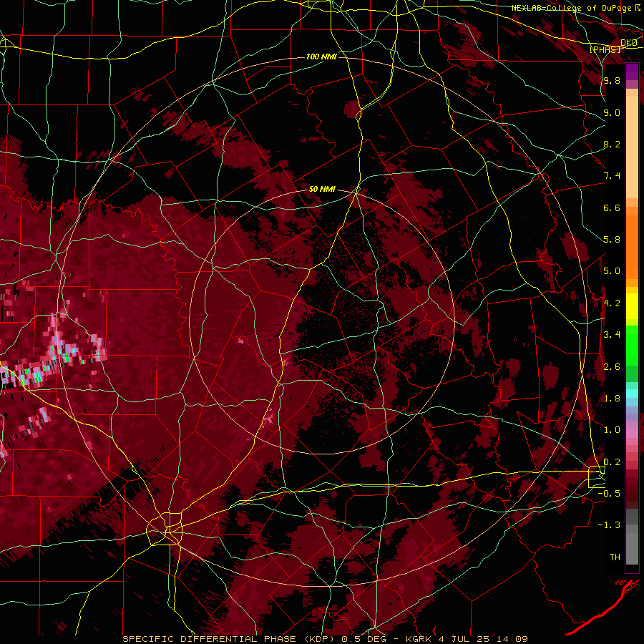Click the 6.6 scale value
The image size is (644, 644).
612,208
